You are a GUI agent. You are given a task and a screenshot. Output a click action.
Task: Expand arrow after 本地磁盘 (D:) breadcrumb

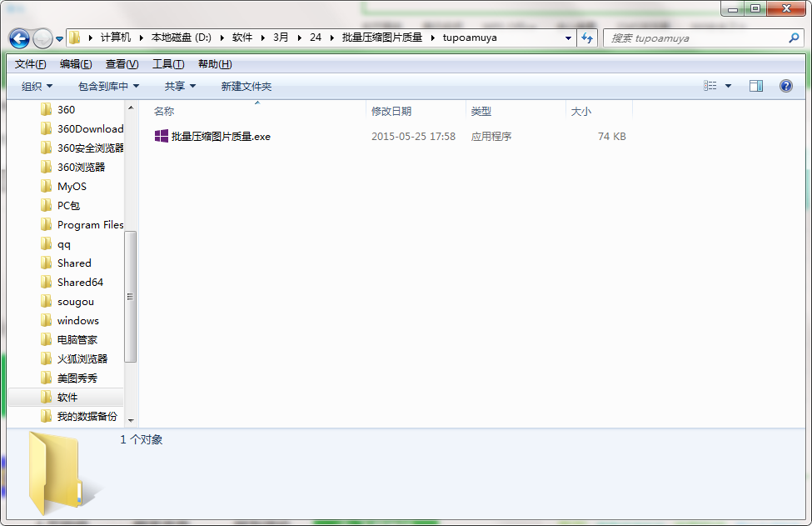pyautogui.click(x=222, y=38)
